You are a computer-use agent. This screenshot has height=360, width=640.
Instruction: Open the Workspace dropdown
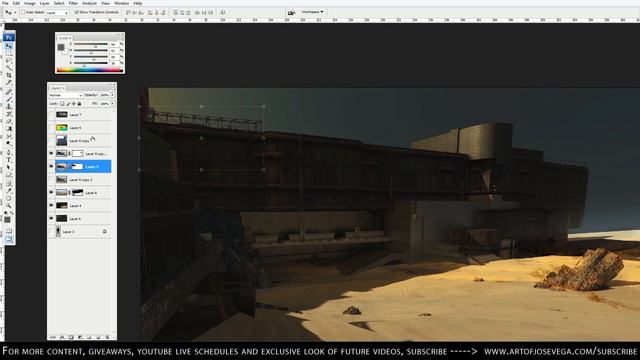(x=312, y=12)
